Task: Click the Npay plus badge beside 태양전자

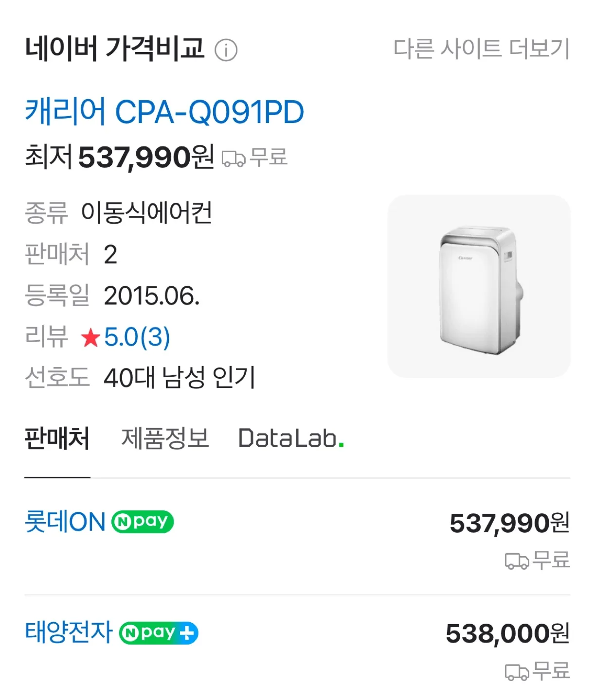Action: (159, 633)
